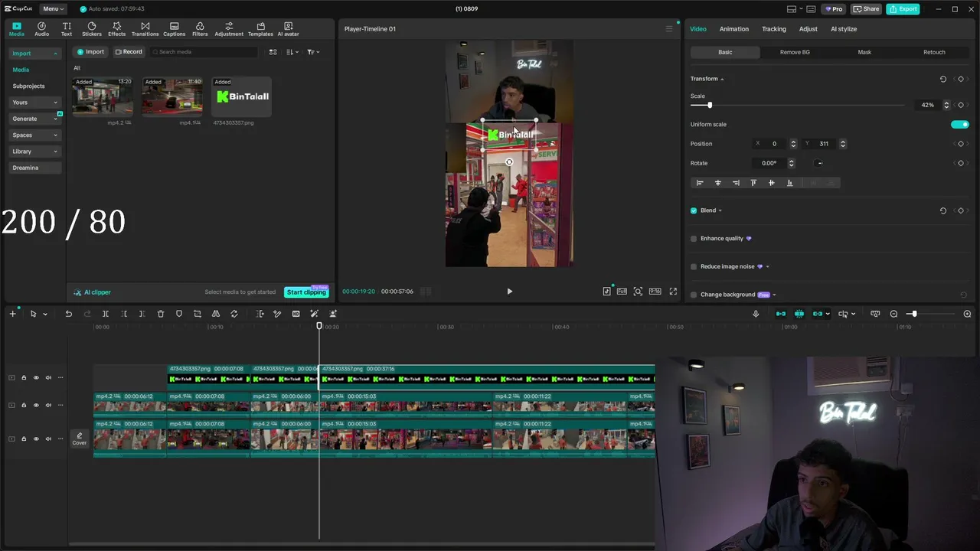Click the timeline zoom slider handle

(913, 314)
